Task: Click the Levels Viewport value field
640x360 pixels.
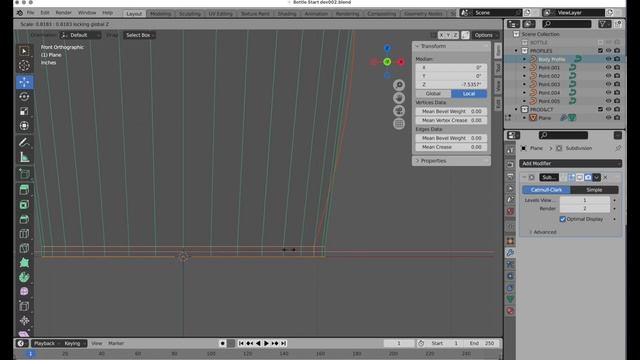Action: 584,200
